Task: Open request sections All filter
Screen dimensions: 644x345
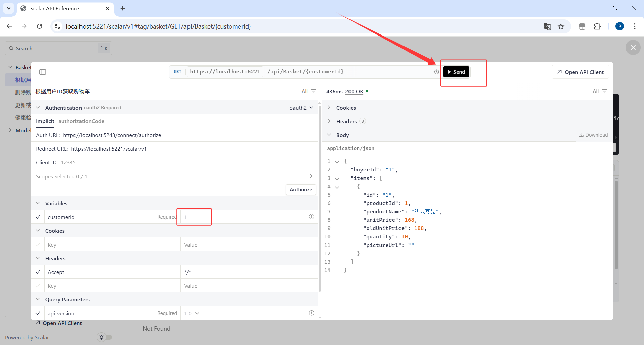Action: coord(309,91)
